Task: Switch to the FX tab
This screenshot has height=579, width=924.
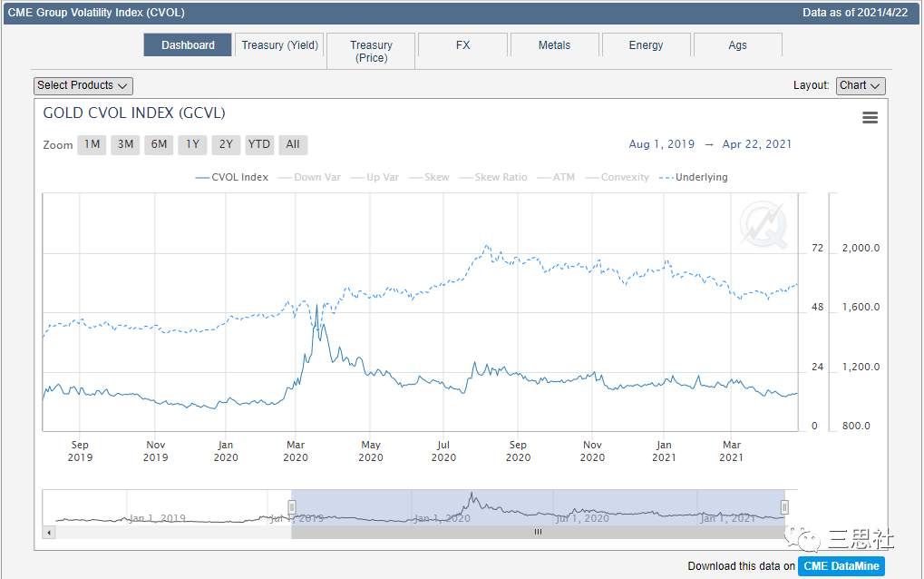Action: pos(463,44)
